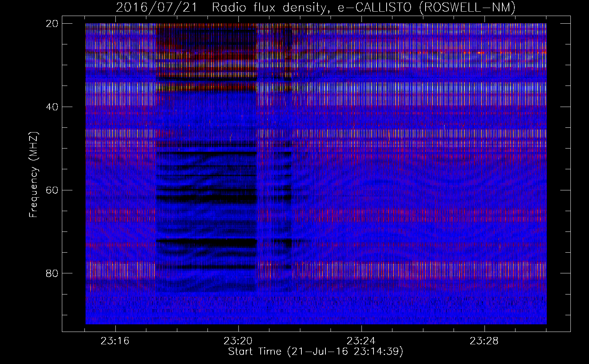Click the 80 frequency tick label
589x364 pixels.
click(52, 273)
